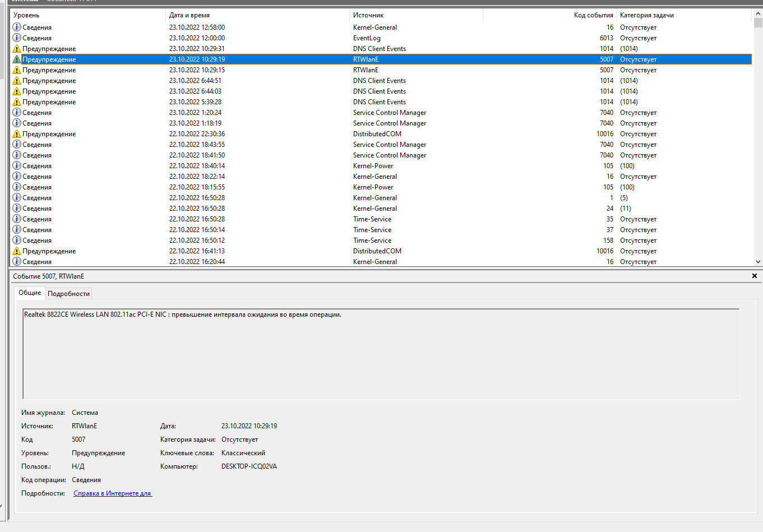Screen dimensions: 763x532
Task: Select Service Control Manager event at 1:20:24
Action: click(x=389, y=113)
